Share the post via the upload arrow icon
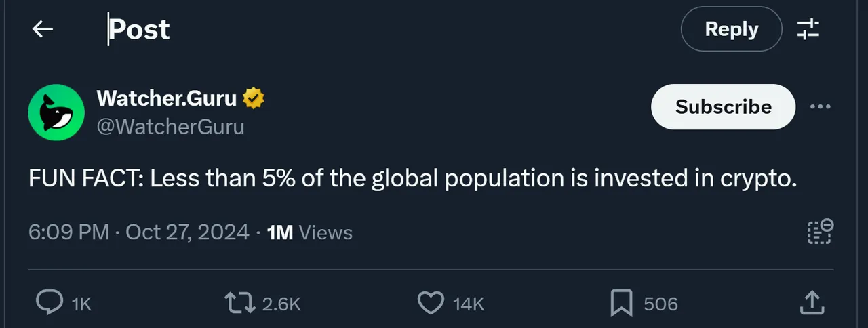 click(x=812, y=302)
